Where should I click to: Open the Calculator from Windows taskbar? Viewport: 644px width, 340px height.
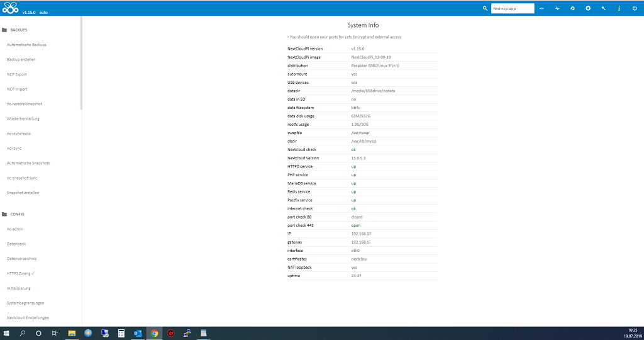point(121,333)
